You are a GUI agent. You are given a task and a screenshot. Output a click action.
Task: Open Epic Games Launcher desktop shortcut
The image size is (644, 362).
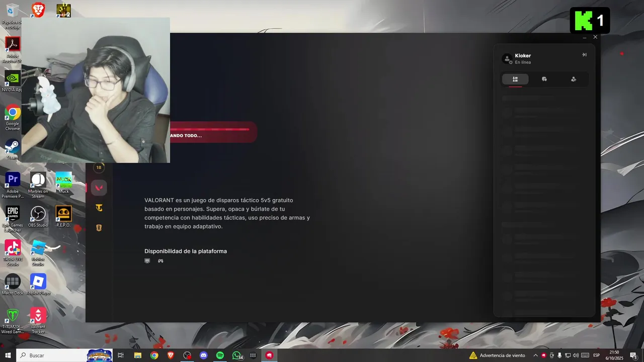pos(13,219)
